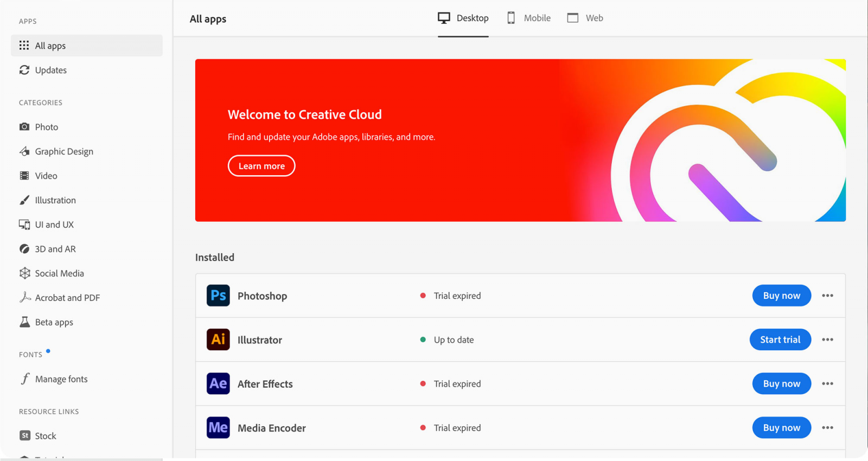This screenshot has width=868, height=461.
Task: Open the more options menu for After Effects
Action: click(827, 383)
